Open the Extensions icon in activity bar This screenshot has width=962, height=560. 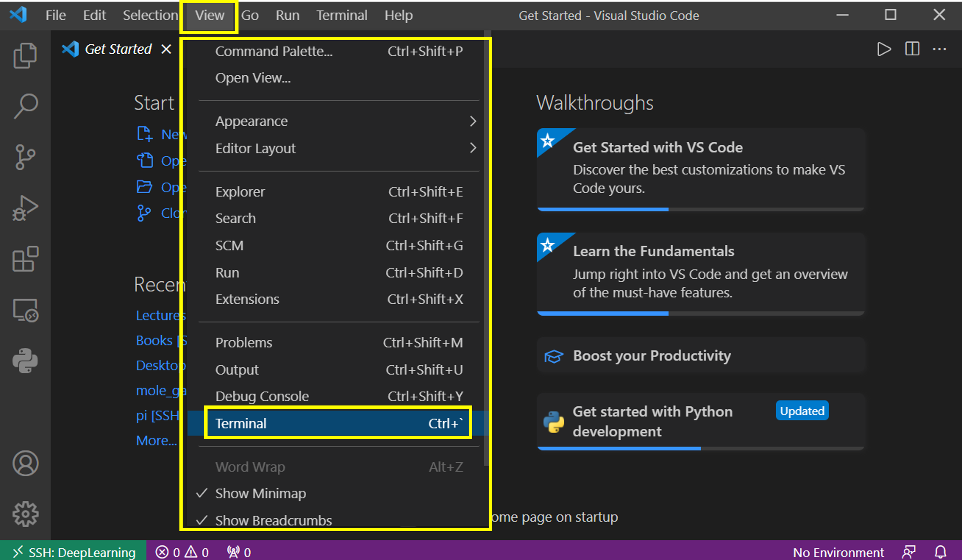coord(25,259)
